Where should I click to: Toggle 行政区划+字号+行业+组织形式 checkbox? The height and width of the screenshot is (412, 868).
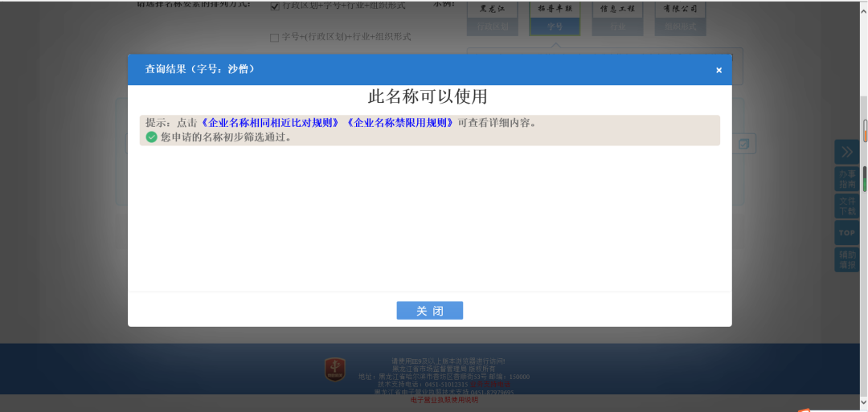[x=275, y=6]
